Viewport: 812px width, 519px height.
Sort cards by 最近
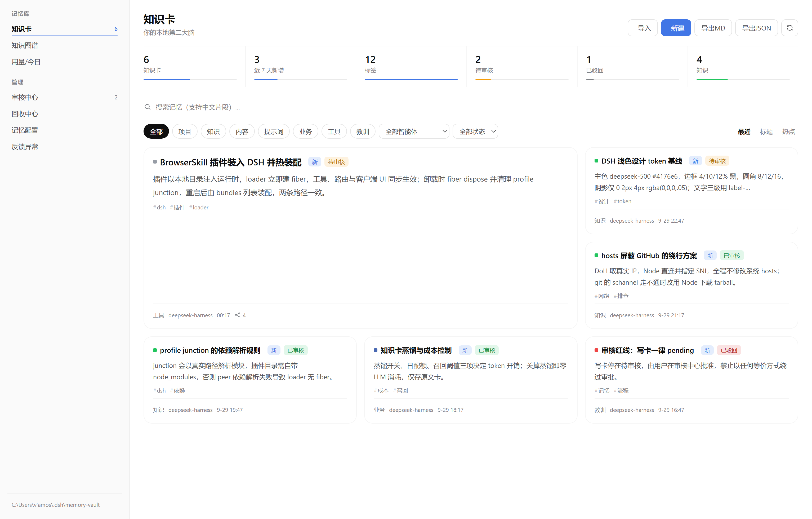(x=744, y=132)
